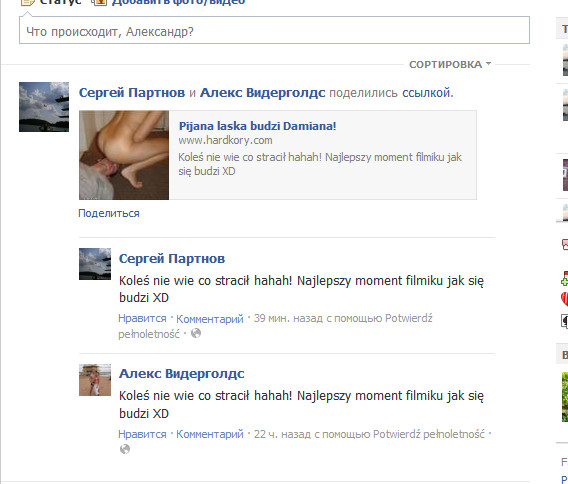
Task: Comment on Алекс Видерголдс's post via Комментарий
Action: click(210, 434)
